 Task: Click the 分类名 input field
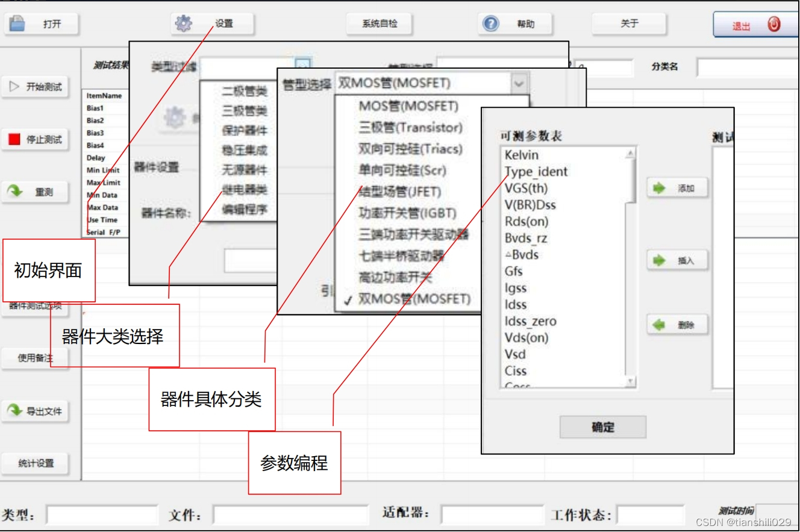(x=748, y=67)
